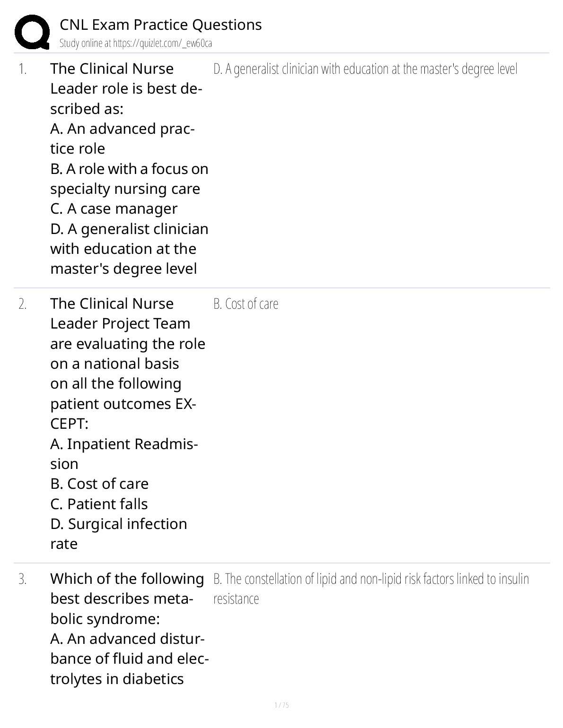563x728 pixels.
Task: Click the insulin resistance answer for question 3
Action: (x=370, y=589)
